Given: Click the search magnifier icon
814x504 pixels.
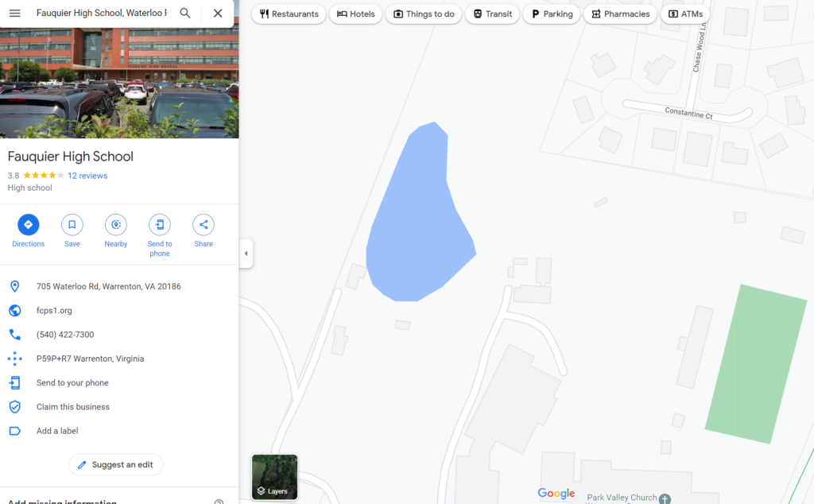Looking at the screenshot, I should 184,13.
